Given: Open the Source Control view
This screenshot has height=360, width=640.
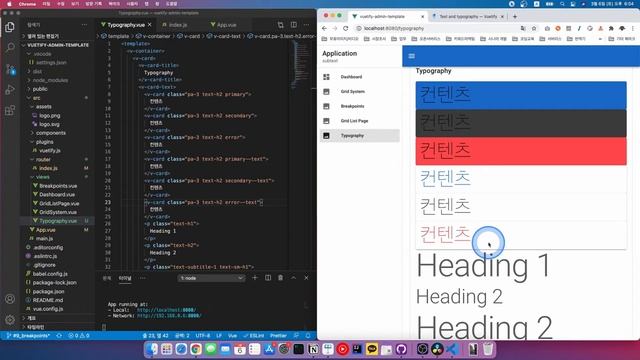Looking at the screenshot, I should [x=10, y=69].
